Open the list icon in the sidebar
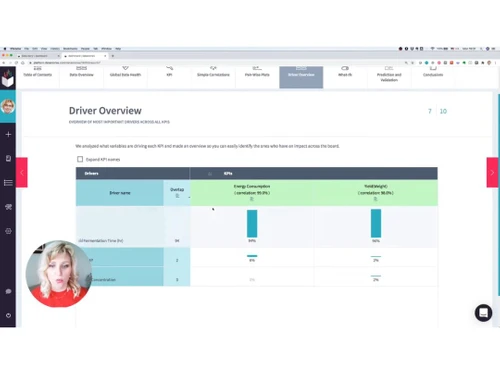Viewport: 500px width, 375px height. [8, 183]
